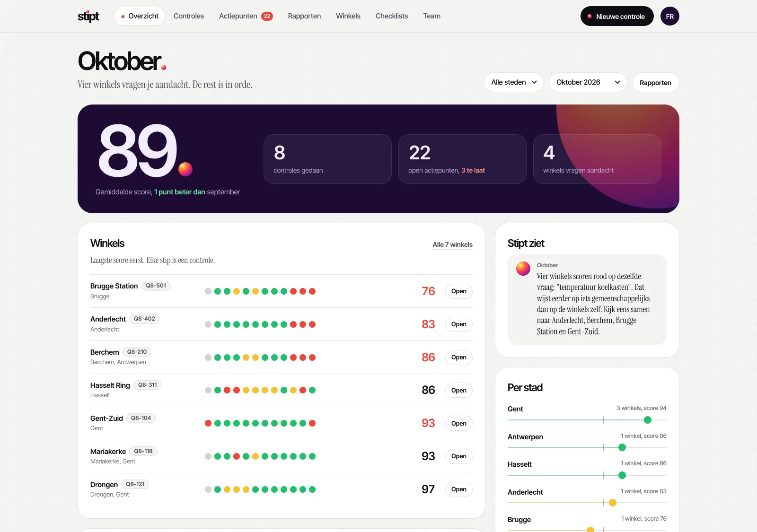
Task: Open the Brugge Station store row
Action: click(x=282, y=291)
